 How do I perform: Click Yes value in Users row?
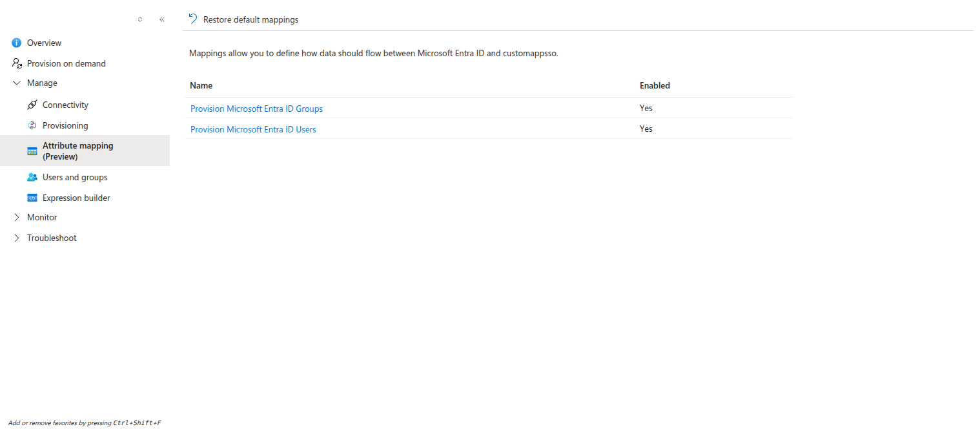pyautogui.click(x=646, y=129)
